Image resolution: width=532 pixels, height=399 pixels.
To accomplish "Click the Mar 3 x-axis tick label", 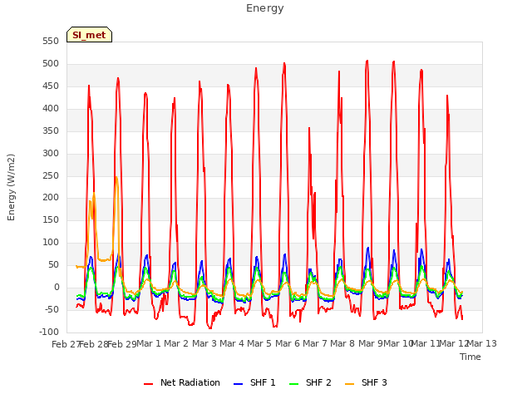I will pos(204,343).
